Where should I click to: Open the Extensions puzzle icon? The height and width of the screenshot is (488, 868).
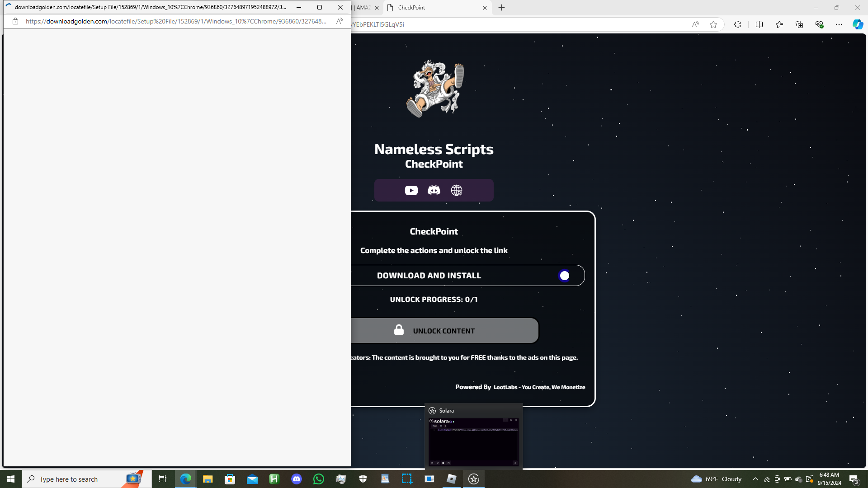(x=737, y=24)
